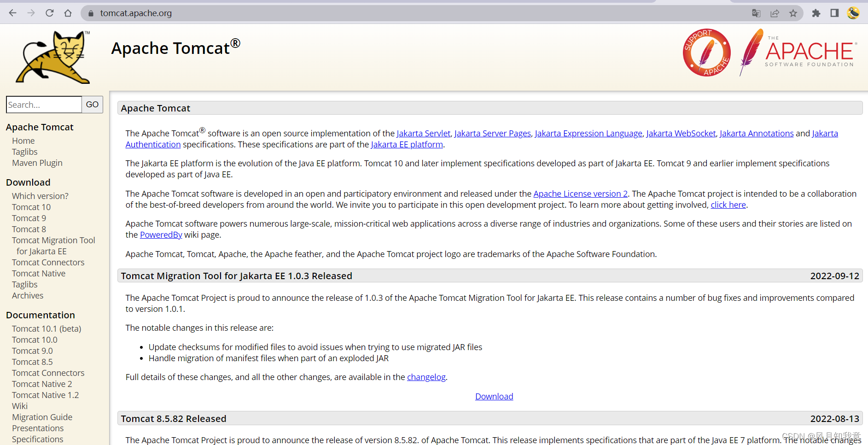Image resolution: width=868 pixels, height=445 pixels.
Task: Follow Jakarta Expression Language link
Action: point(588,133)
